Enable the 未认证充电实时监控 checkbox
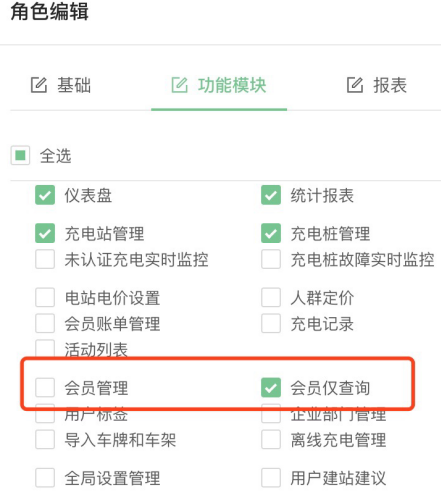This screenshot has width=441, height=499. pyautogui.click(x=45, y=259)
